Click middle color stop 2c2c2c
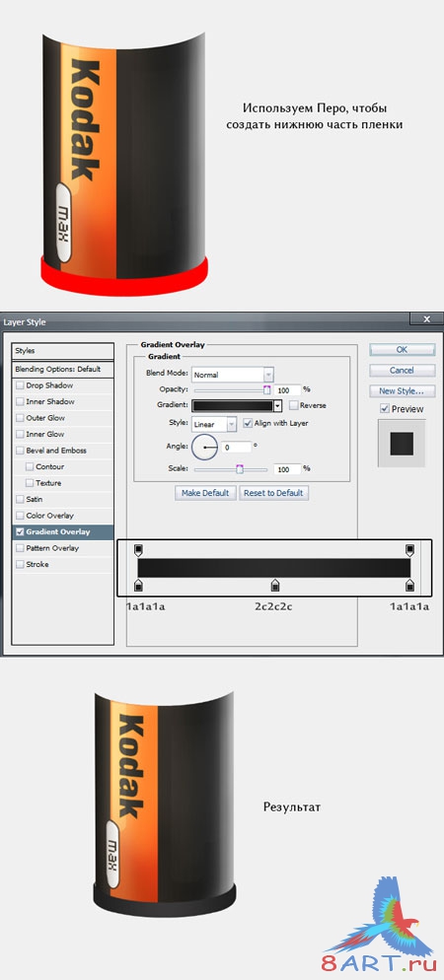444x980 pixels. (274, 585)
